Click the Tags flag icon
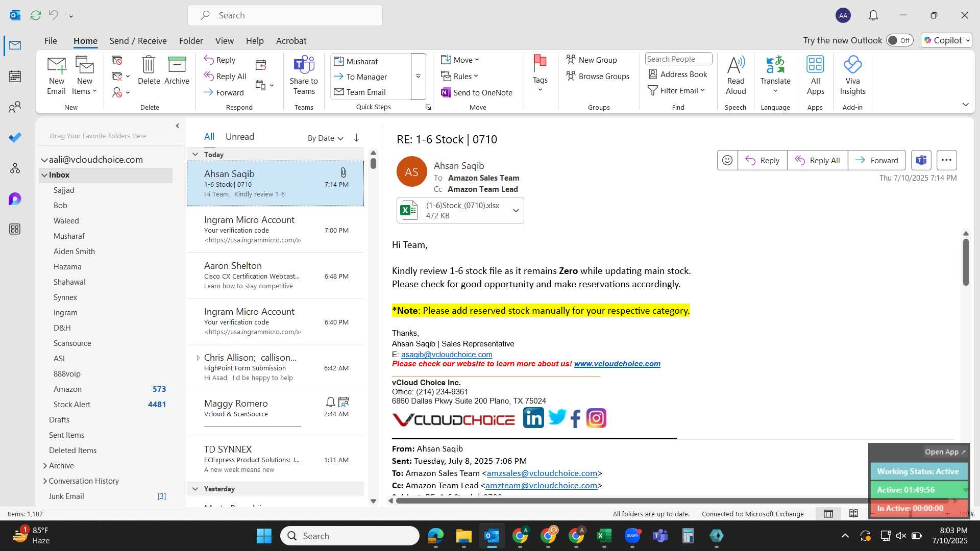The height and width of the screenshot is (551, 980). pyautogui.click(x=540, y=73)
